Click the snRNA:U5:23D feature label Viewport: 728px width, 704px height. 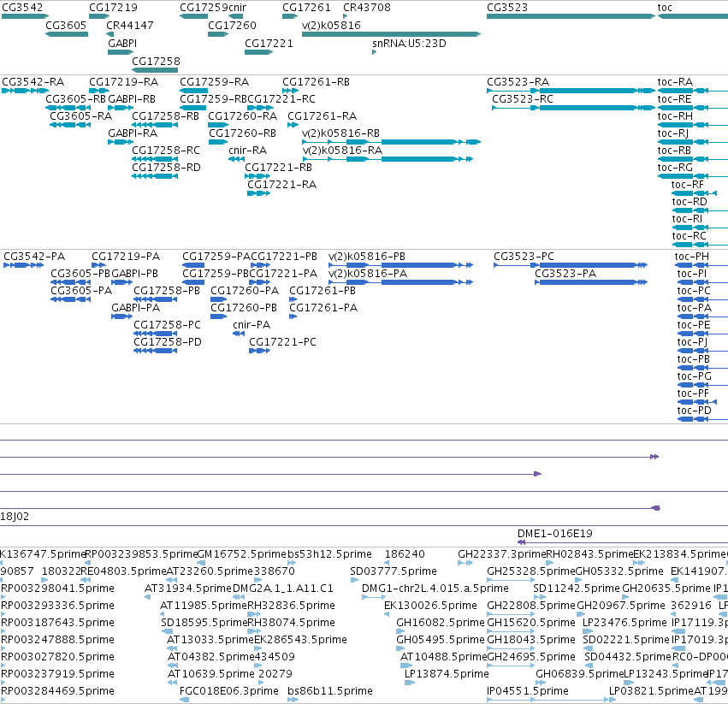[x=409, y=44]
